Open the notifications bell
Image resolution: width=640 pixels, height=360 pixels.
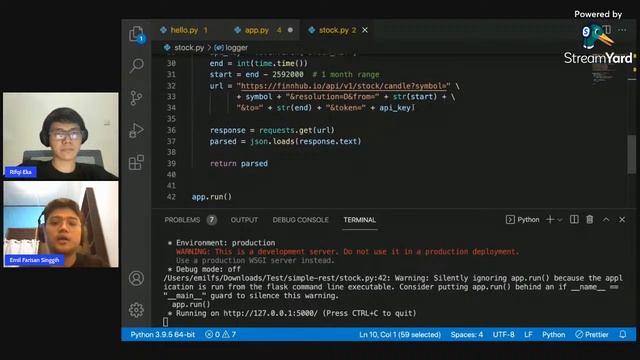(x=622, y=335)
